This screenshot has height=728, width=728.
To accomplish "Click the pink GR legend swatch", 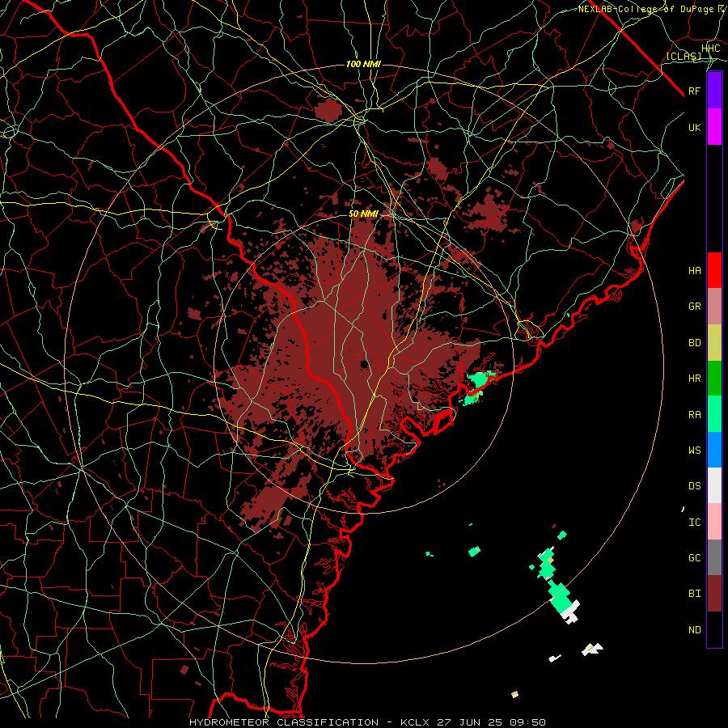I will pyautogui.click(x=714, y=307).
